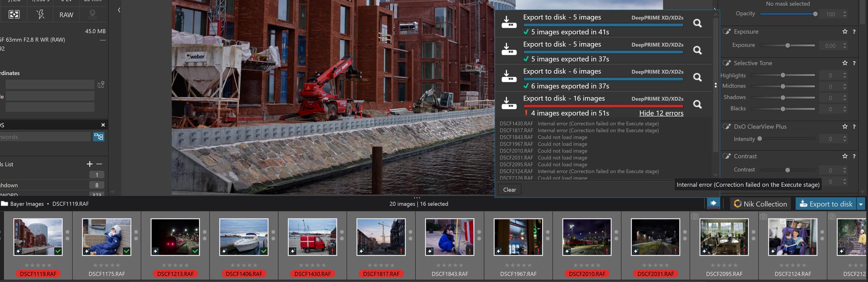Clear the export history list
This screenshot has width=868, height=282.
click(509, 190)
